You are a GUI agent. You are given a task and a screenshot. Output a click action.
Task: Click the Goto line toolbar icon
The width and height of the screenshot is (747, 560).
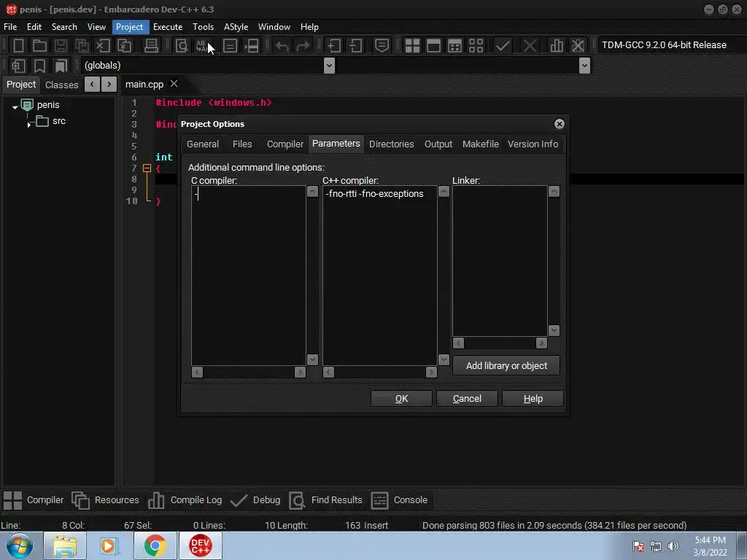[230, 46]
